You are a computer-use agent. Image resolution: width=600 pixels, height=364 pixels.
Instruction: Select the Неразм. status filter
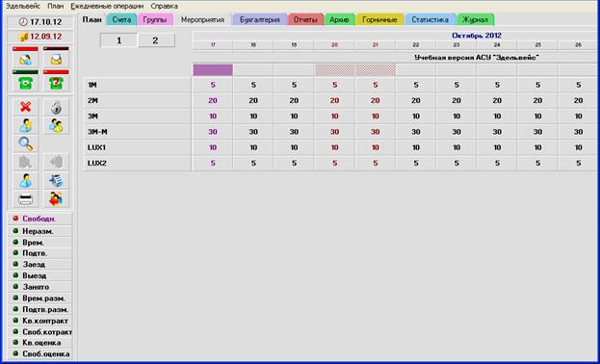pyautogui.click(x=39, y=231)
